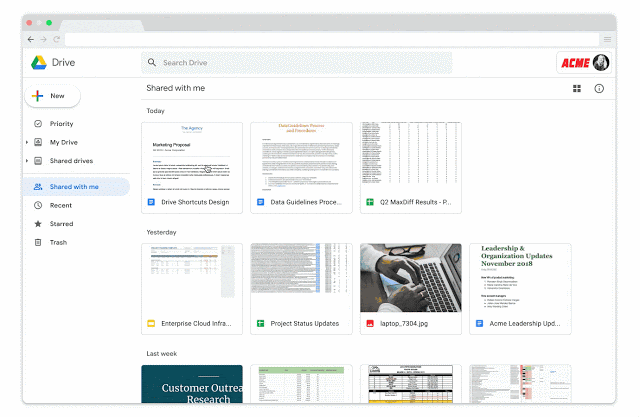
Task: Open the Starred section
Action: click(x=61, y=224)
